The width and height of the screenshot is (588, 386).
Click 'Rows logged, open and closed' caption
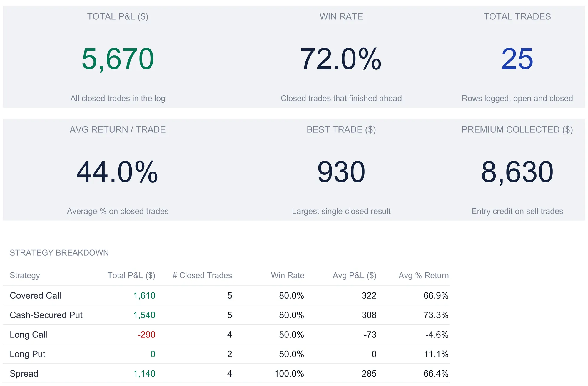click(x=517, y=98)
